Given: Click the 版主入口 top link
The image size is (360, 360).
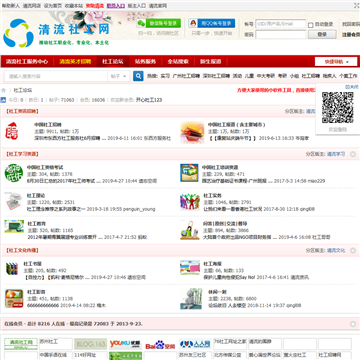Looking at the screenshot, I should tap(137, 6).
